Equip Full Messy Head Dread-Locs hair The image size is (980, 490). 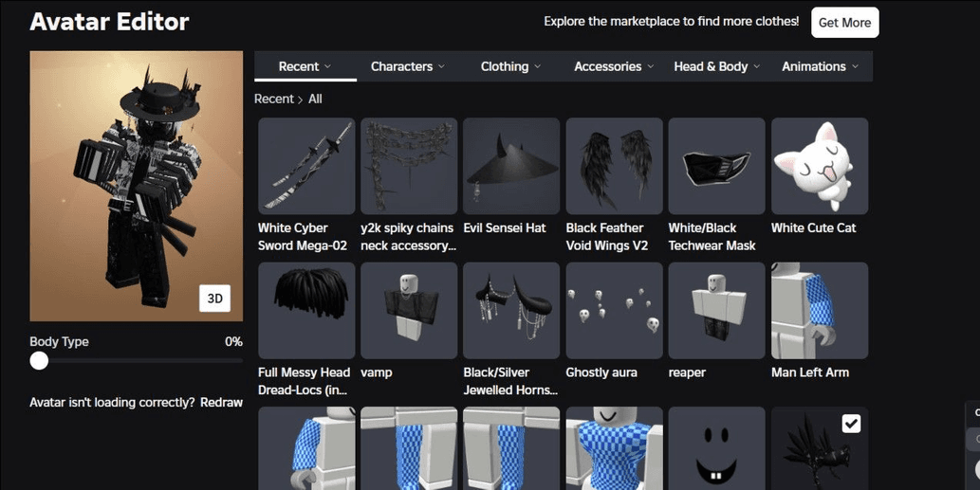click(306, 310)
